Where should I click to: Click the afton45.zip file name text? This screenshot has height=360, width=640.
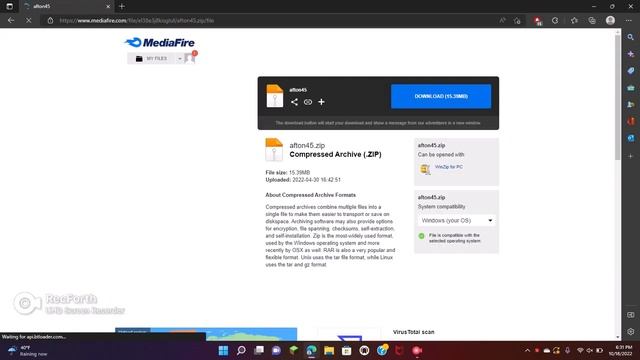(x=307, y=145)
